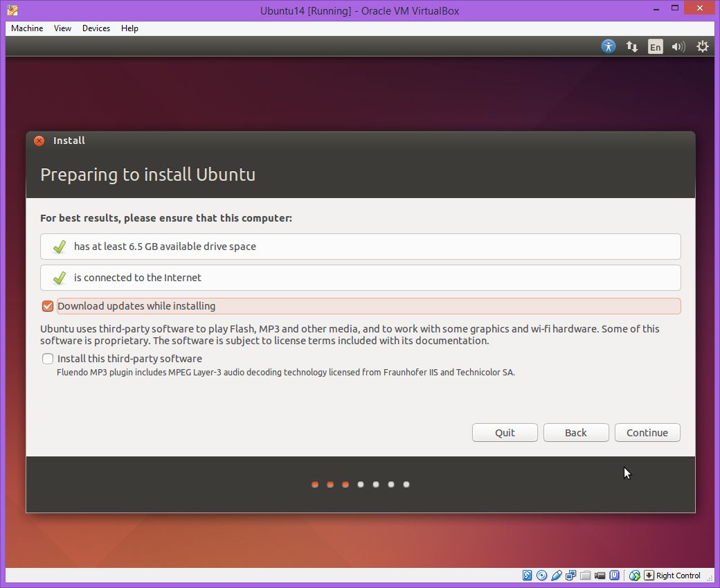Screen dimensions: 720x588
Task: Click the mouse integration status icon
Action: pos(635,575)
